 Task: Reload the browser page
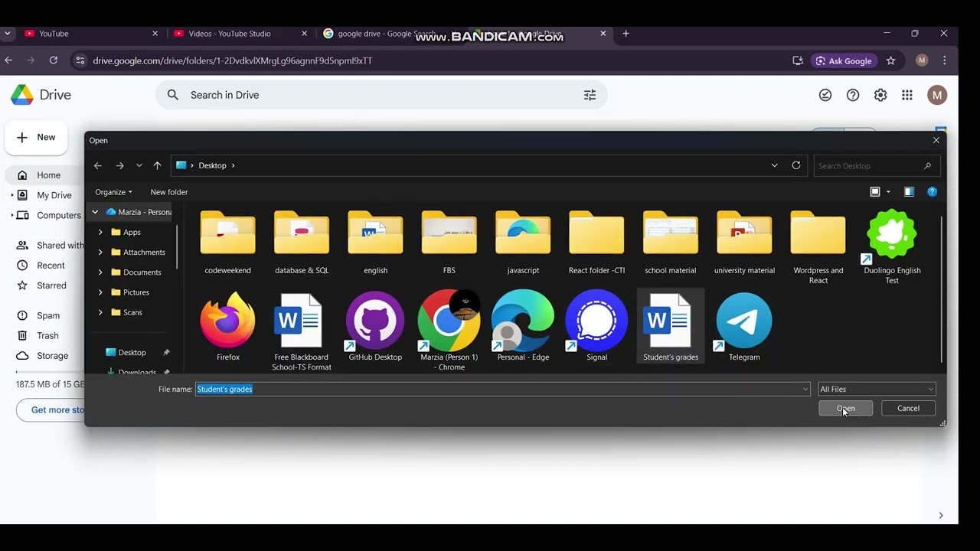[53, 60]
